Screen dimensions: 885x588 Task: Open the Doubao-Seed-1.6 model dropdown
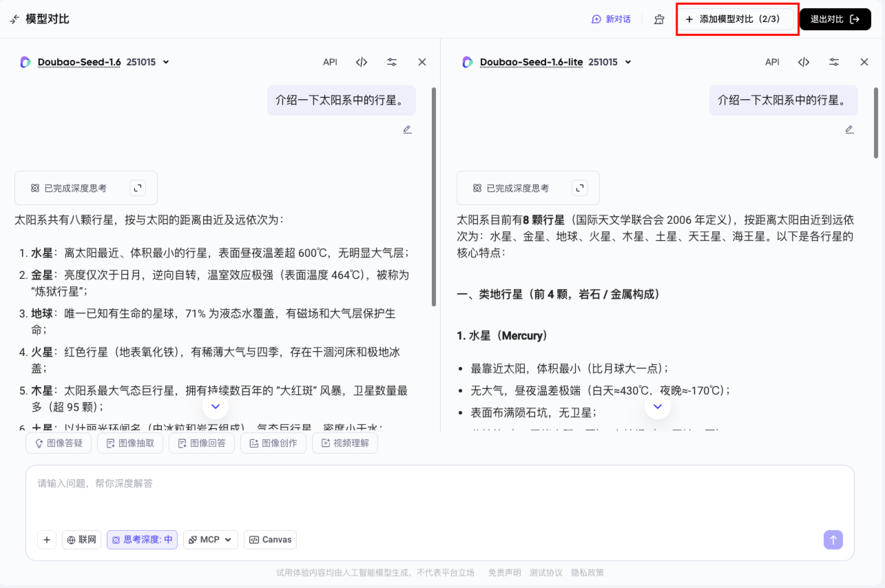[x=165, y=62]
